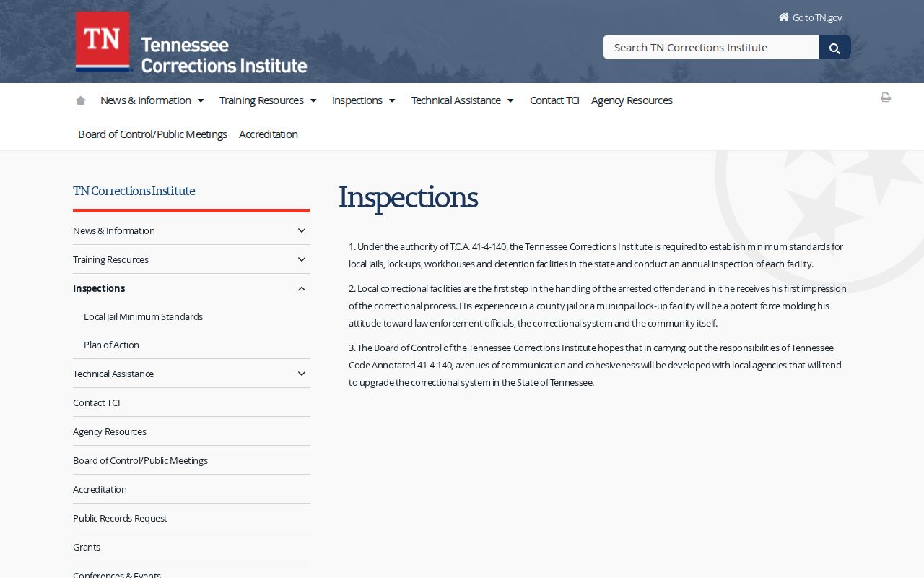Click the Search TN Corrections Institute field

pyautogui.click(x=711, y=47)
